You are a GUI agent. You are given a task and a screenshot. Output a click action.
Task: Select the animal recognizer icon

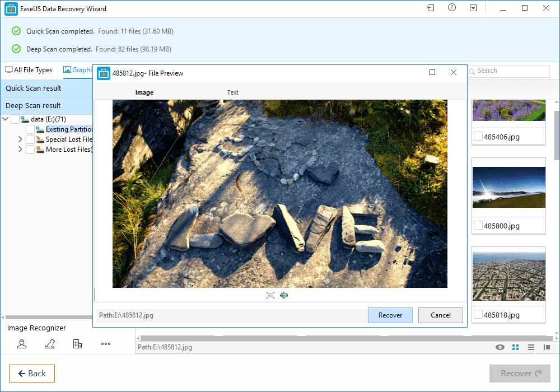[x=49, y=344]
